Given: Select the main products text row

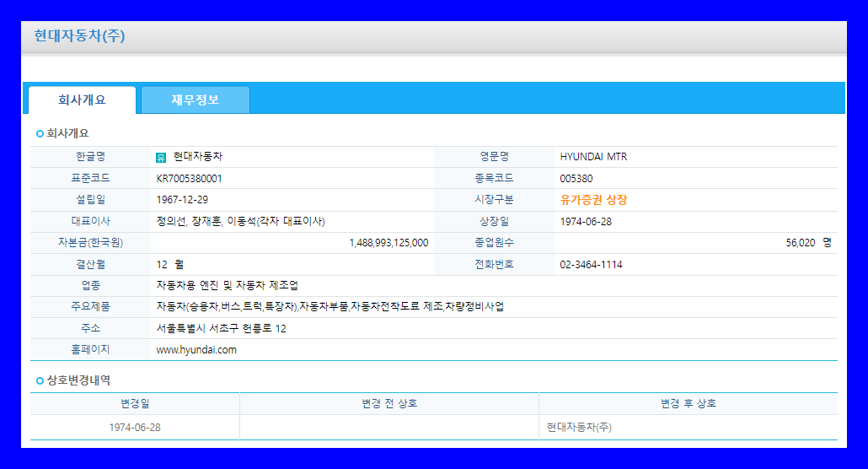Looking at the screenshot, I should pos(330,306).
